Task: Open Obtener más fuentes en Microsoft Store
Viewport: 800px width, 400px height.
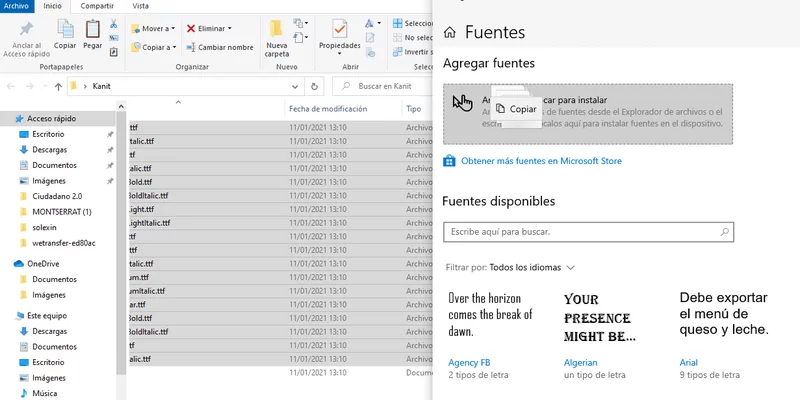Action: click(x=541, y=161)
